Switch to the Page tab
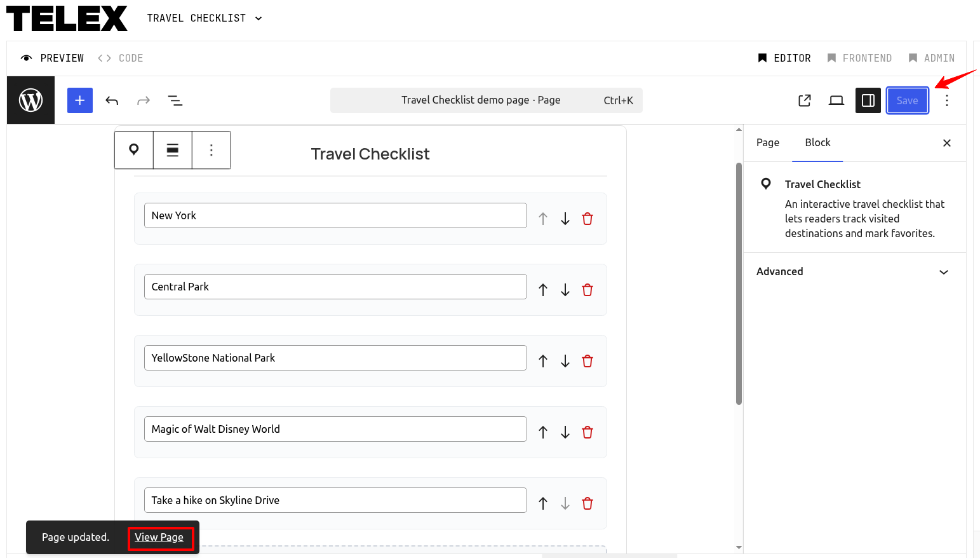980x558 pixels. 767,142
